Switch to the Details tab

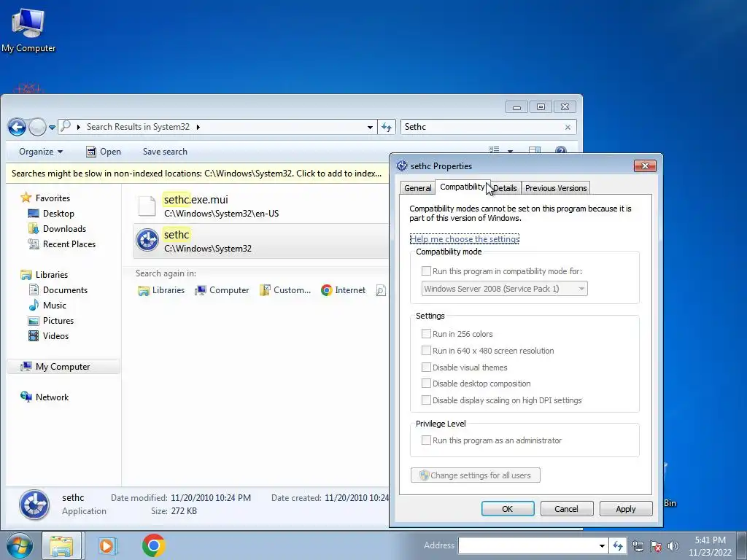tap(505, 188)
